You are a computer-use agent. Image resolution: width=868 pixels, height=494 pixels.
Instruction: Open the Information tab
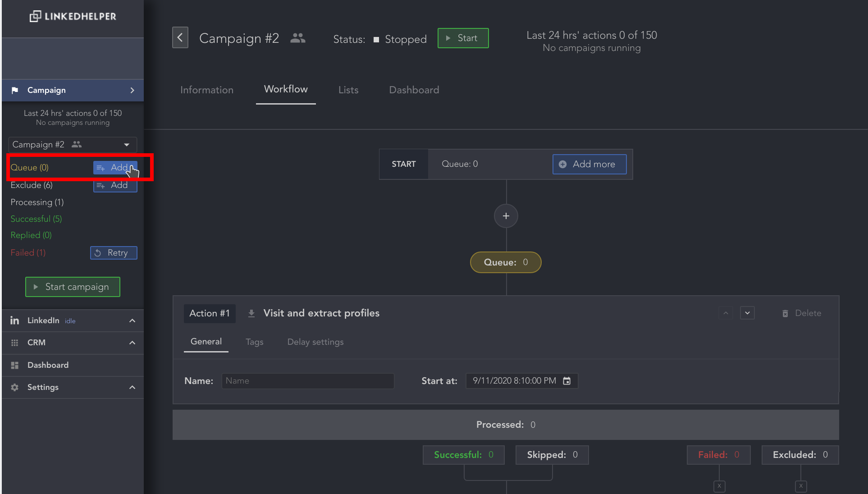(207, 90)
